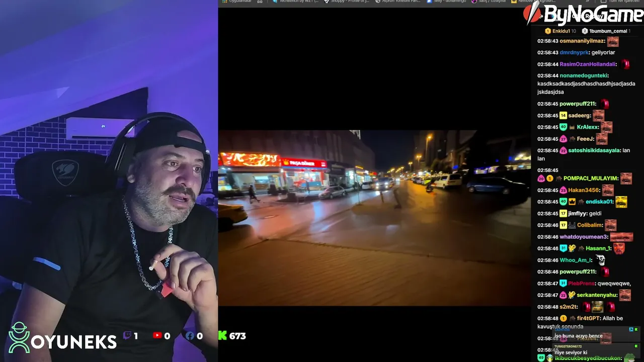The image size is (644, 362).
Task: Click KrAlexx username in chat
Action: click(x=587, y=127)
